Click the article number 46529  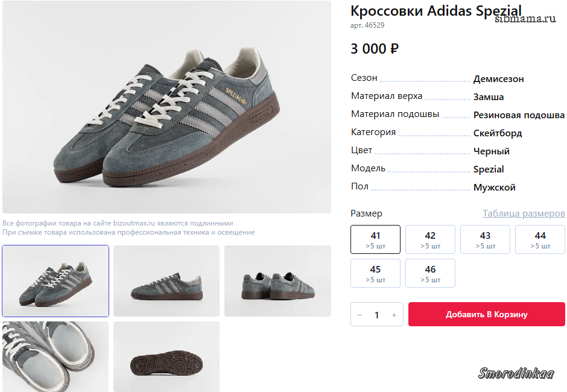pos(367,25)
